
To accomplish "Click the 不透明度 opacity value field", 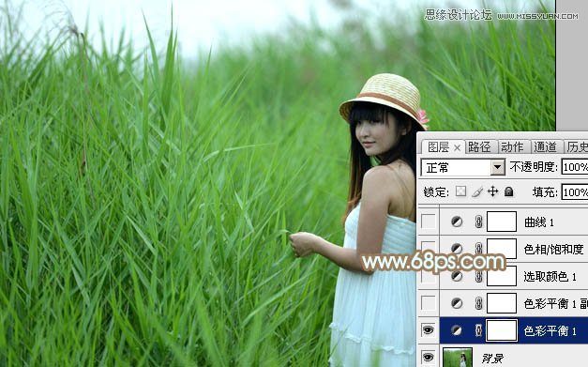I will [575, 167].
